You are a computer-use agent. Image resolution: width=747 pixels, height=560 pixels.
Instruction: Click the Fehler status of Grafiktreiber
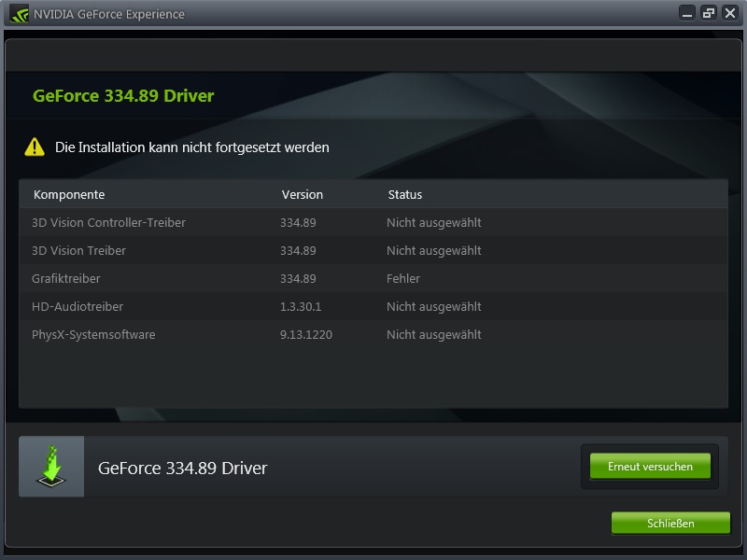[403, 278]
